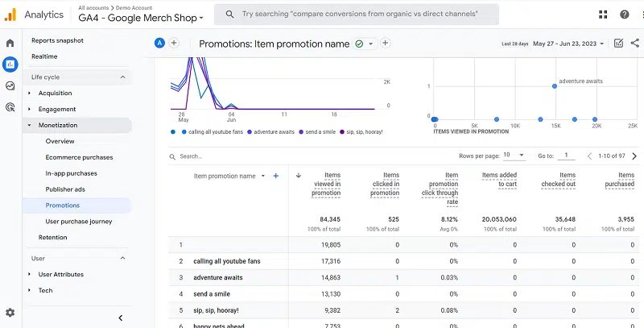The height and width of the screenshot is (328, 644).
Task: Open the GA4 - Google Merch Shop property selector
Action: pos(141,18)
